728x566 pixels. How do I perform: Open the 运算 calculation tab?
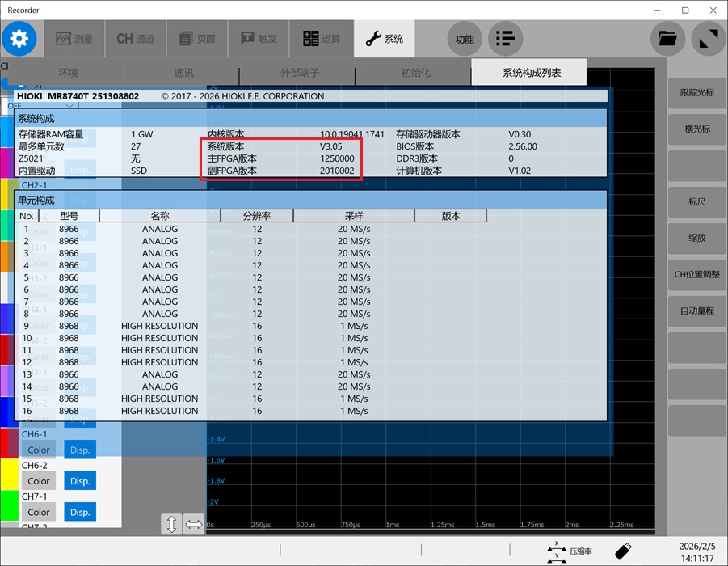(x=322, y=39)
